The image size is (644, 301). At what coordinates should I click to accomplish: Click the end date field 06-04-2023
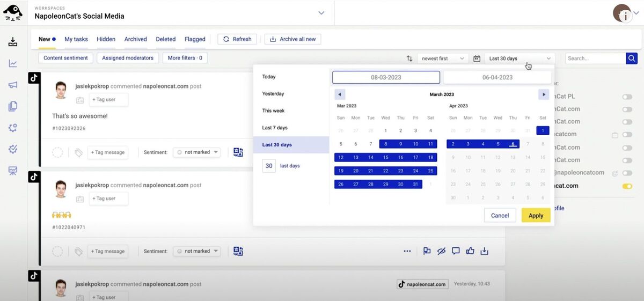pos(497,77)
